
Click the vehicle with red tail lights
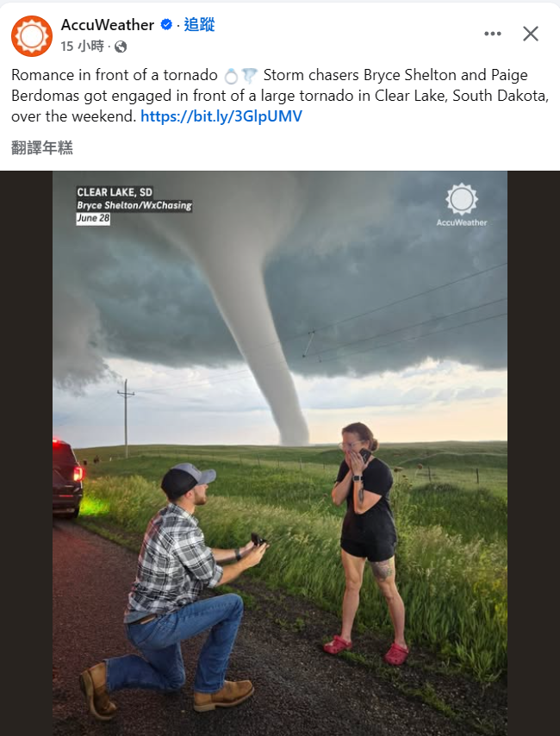[67, 477]
